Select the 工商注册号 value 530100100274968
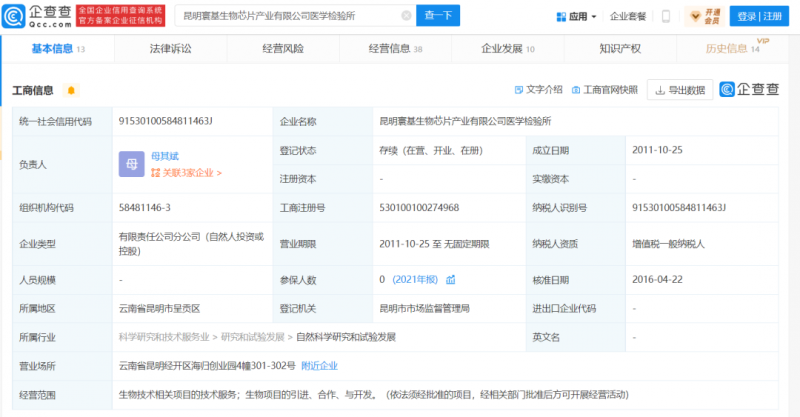This screenshot has width=800, height=417. (x=419, y=208)
